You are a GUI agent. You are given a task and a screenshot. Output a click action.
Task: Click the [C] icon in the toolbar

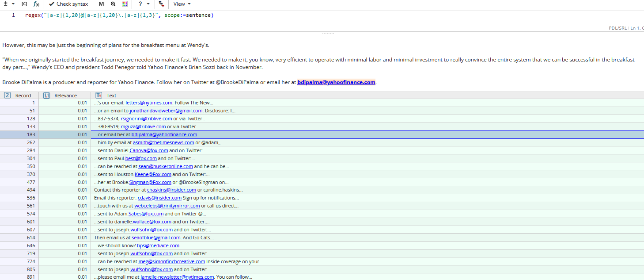[x=24, y=4]
